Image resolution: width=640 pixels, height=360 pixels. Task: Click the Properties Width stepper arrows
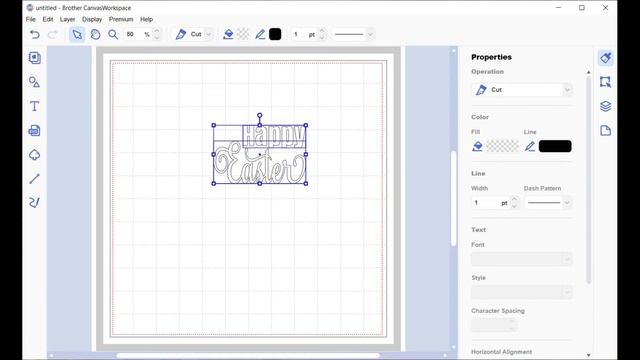coord(515,202)
